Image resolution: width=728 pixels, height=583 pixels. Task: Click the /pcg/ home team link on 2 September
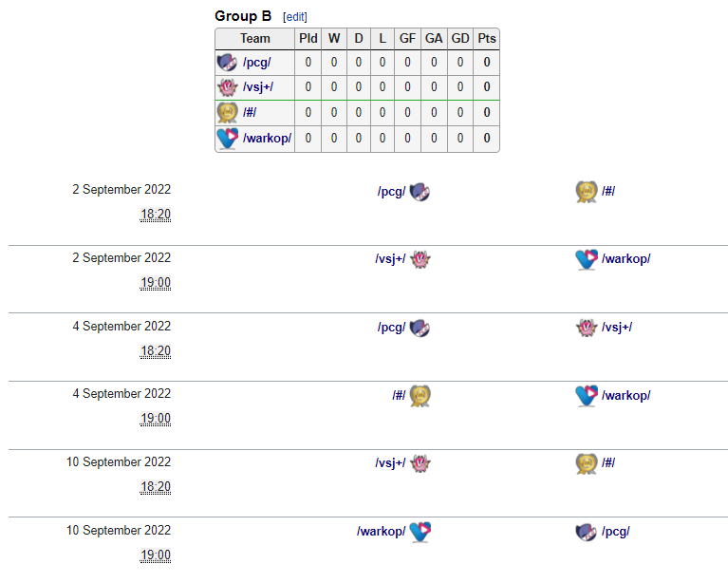pyautogui.click(x=391, y=192)
